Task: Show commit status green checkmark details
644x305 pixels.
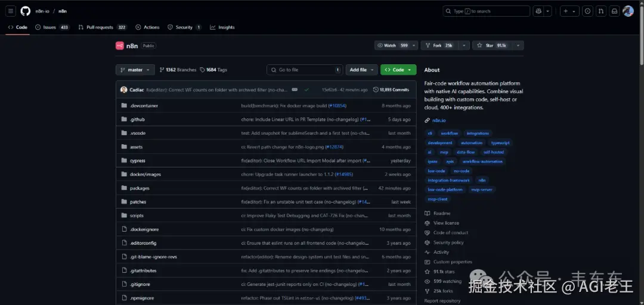Action: (306, 89)
